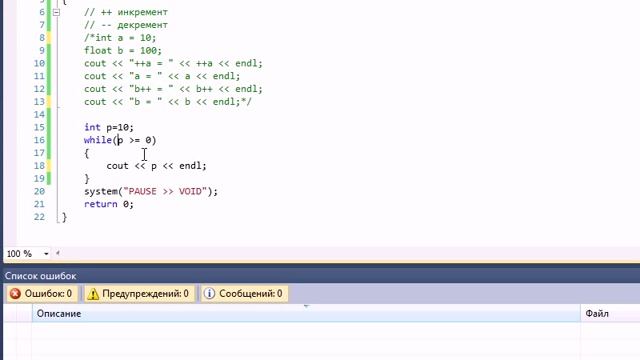
Task: Click the Список ошибок panel title
Action: [40, 276]
